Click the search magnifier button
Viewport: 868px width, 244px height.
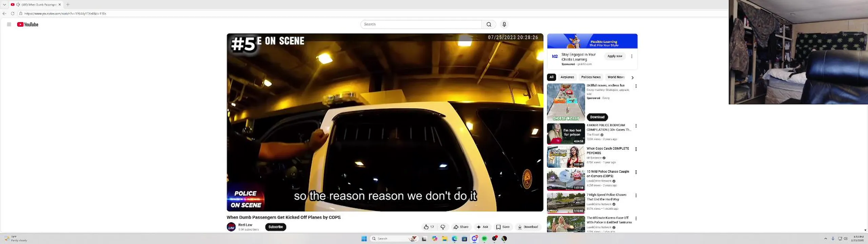[x=489, y=24]
